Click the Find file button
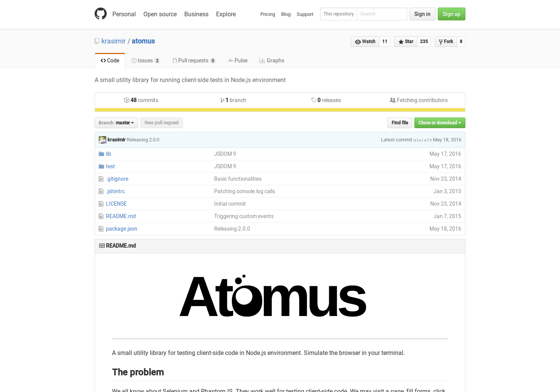560x392 pixels. coord(400,122)
